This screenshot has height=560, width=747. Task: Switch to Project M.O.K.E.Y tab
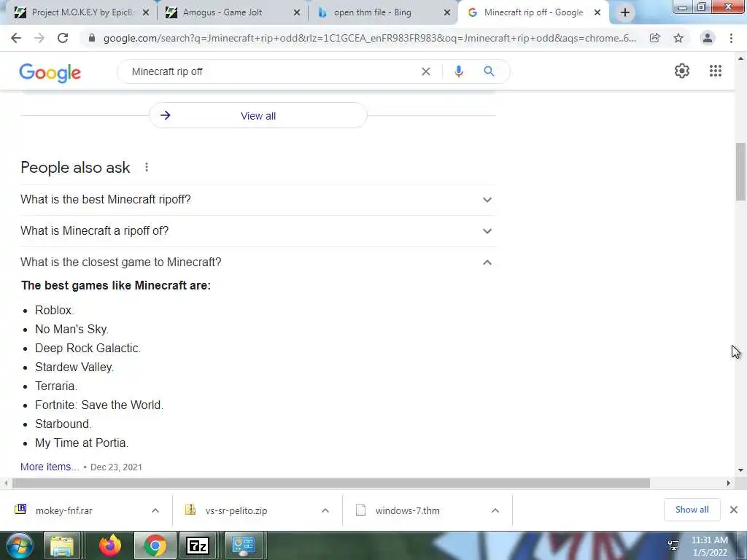point(82,12)
